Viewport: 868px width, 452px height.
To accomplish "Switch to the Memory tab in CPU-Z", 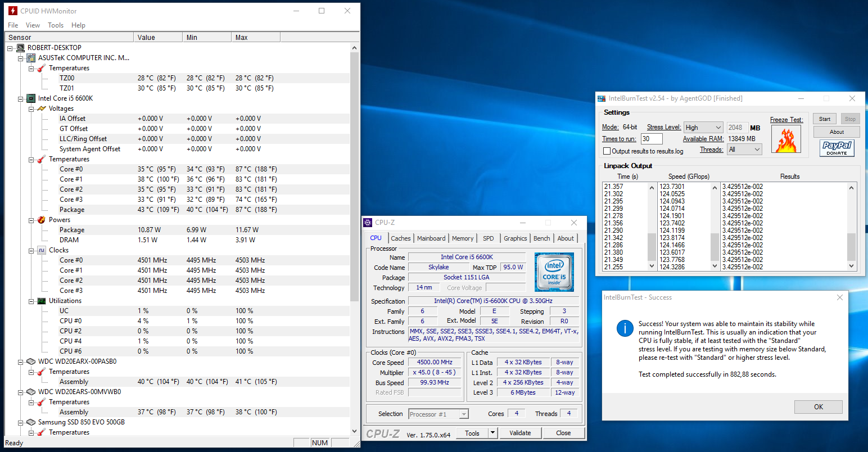I will 463,238.
